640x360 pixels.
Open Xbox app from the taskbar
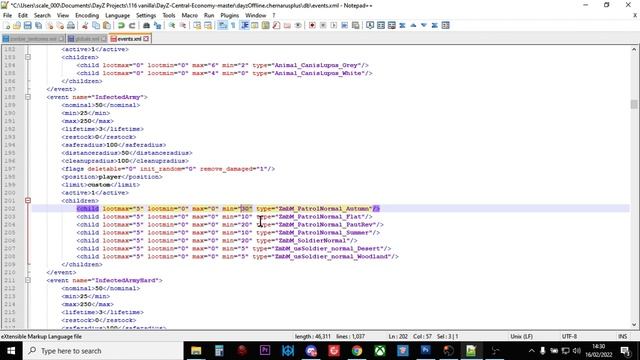click(x=380, y=351)
